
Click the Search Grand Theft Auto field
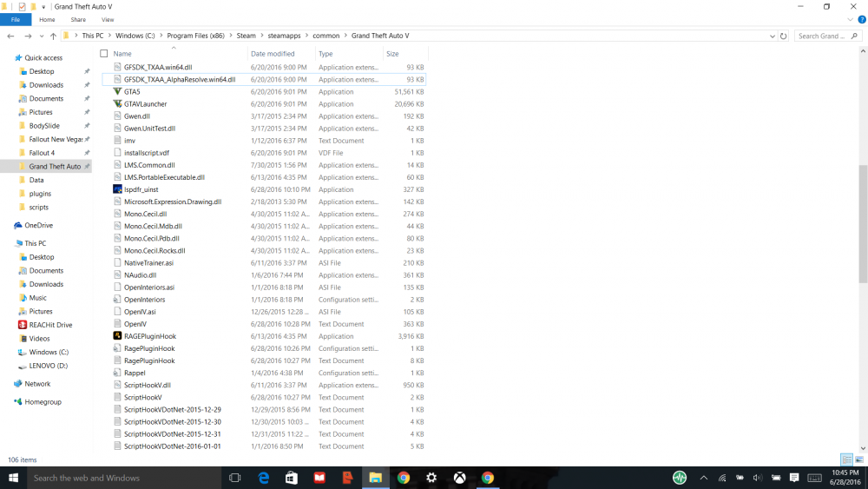[x=827, y=36]
